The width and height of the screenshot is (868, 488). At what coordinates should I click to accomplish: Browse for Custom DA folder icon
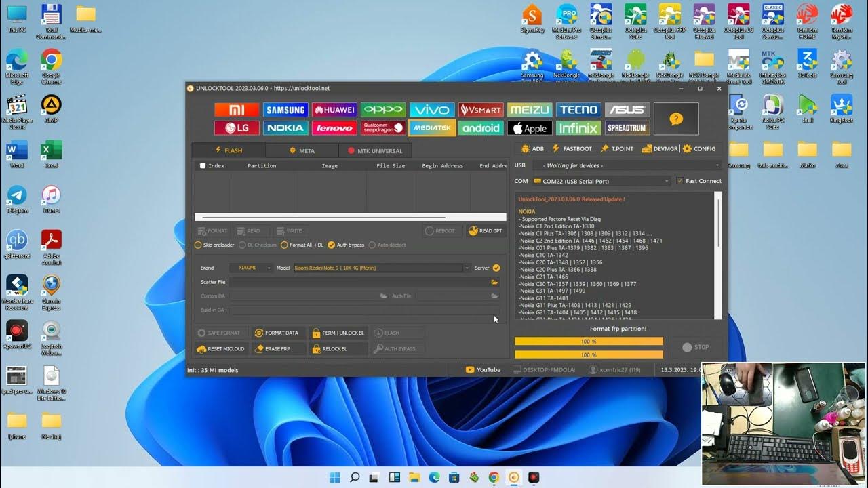(x=384, y=296)
